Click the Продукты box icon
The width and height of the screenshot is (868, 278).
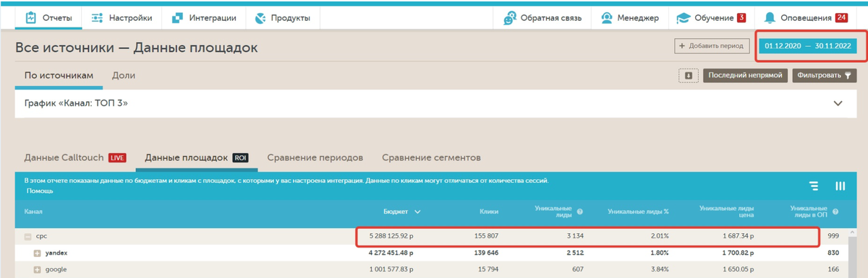(x=260, y=18)
